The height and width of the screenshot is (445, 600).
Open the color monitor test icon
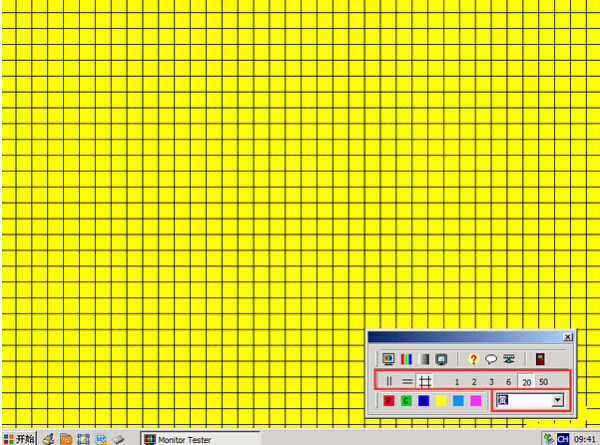388,359
